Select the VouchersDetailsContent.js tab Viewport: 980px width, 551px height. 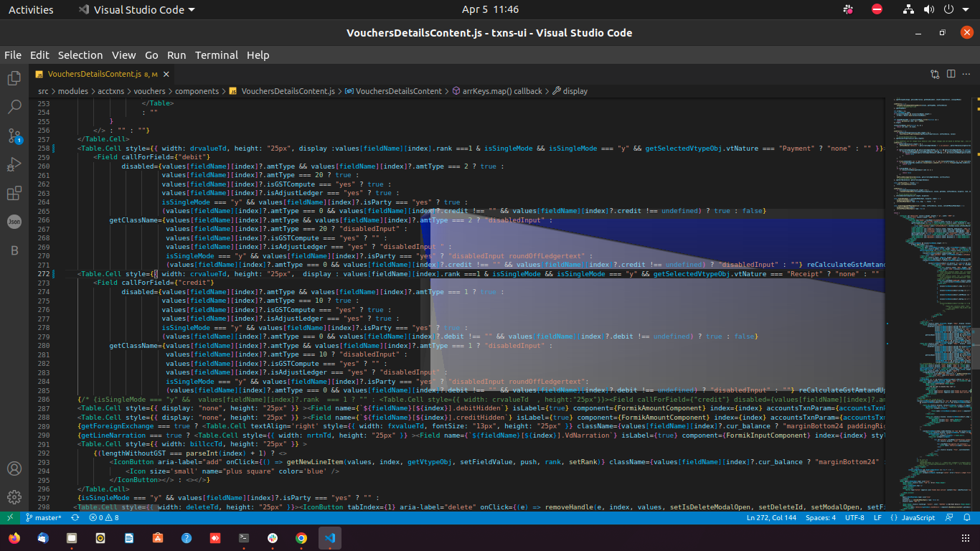(93, 74)
